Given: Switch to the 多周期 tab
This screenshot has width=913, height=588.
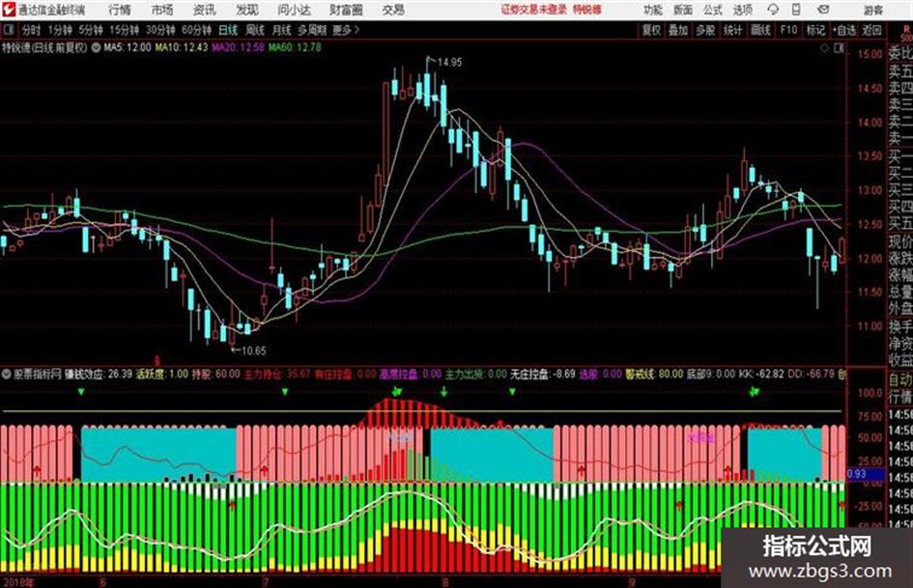Looking at the screenshot, I should point(312,30).
